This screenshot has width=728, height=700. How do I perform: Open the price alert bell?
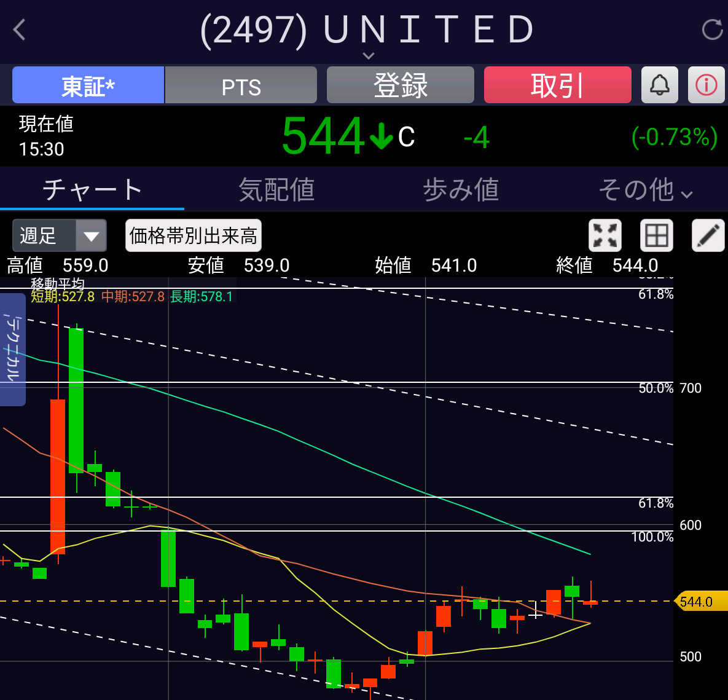(x=659, y=85)
